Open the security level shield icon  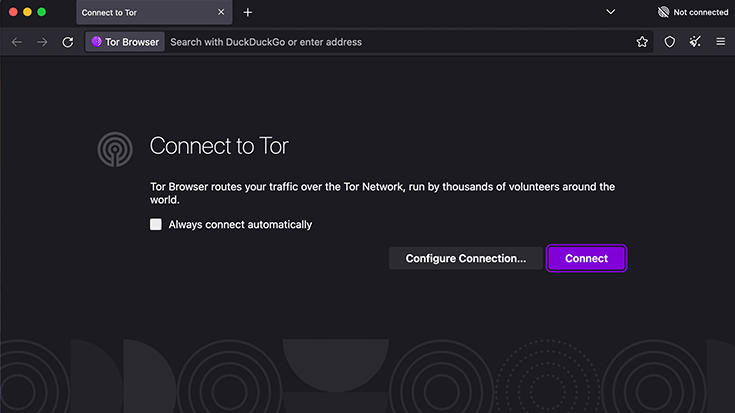(x=670, y=42)
